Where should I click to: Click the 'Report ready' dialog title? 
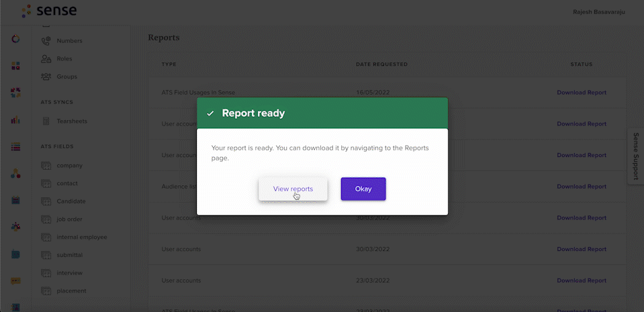(253, 113)
